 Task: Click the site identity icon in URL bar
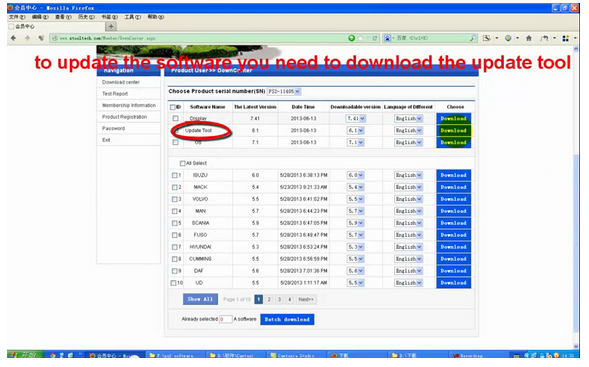coord(55,38)
